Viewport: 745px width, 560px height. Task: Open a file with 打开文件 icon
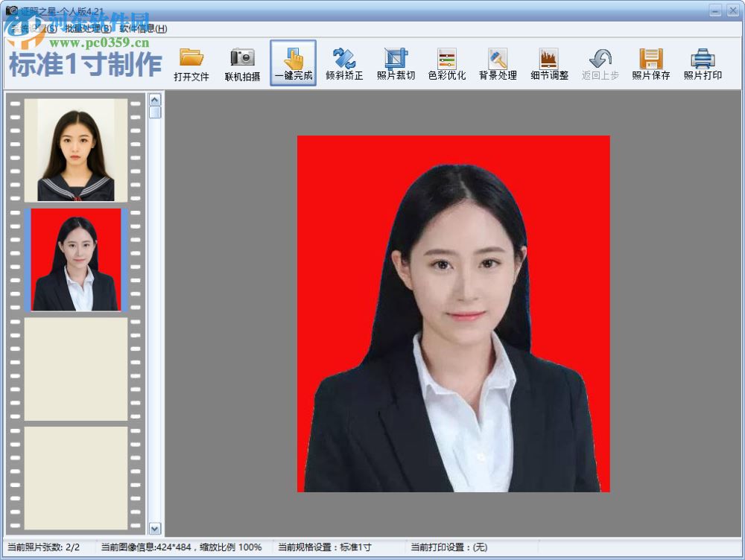coord(191,63)
